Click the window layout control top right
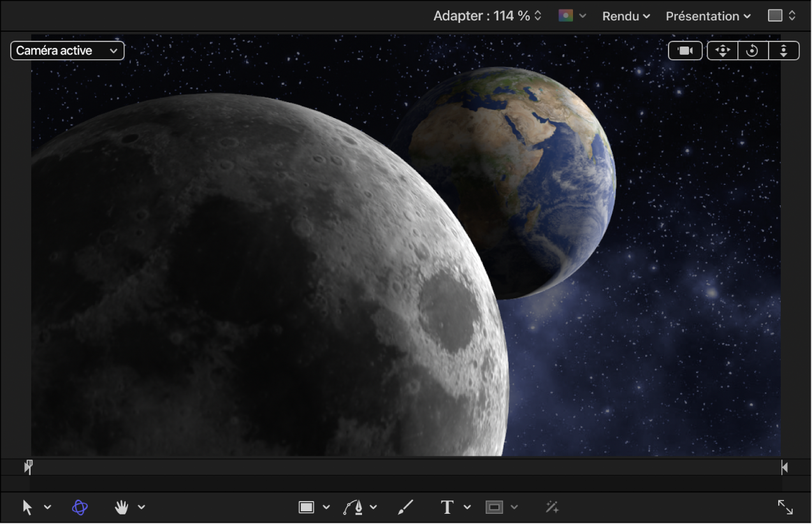Screen dimensions: 812x524 point(781,14)
